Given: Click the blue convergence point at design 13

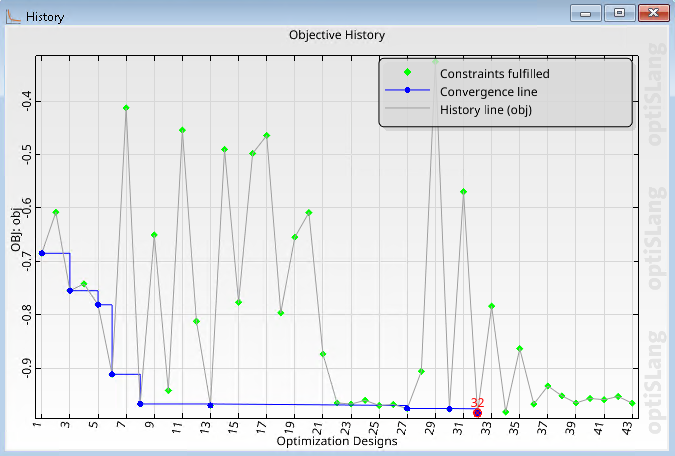Looking at the screenshot, I should [210, 405].
